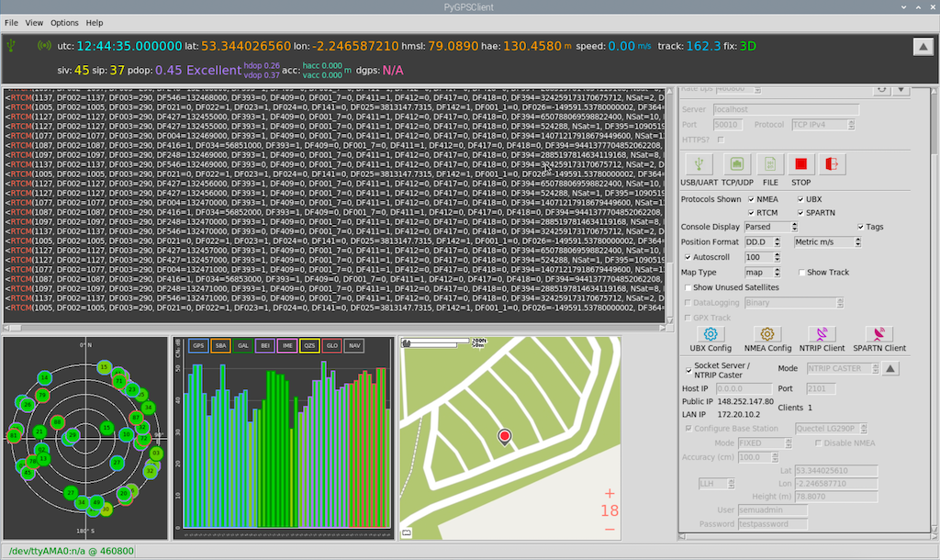Click satellite 49 in the sky view

(96, 502)
